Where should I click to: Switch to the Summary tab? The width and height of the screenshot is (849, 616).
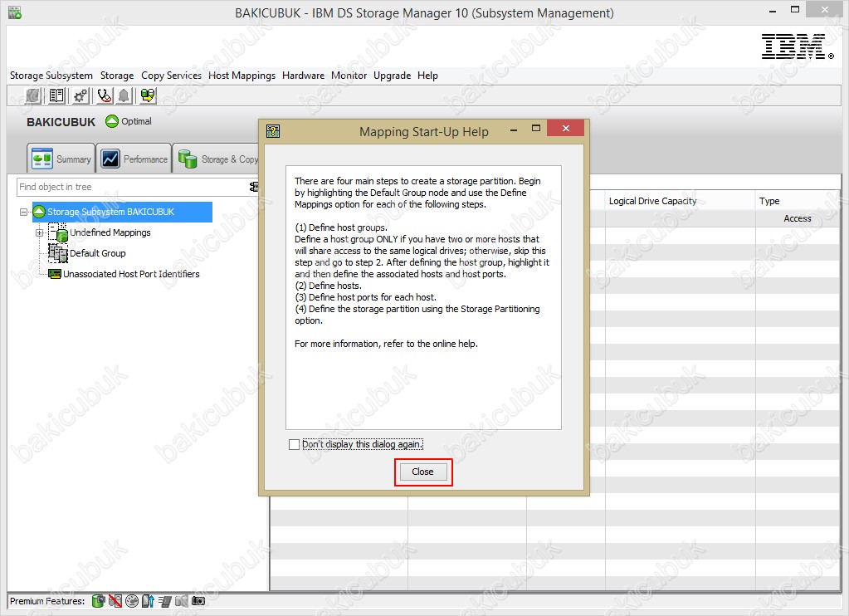[x=61, y=159]
